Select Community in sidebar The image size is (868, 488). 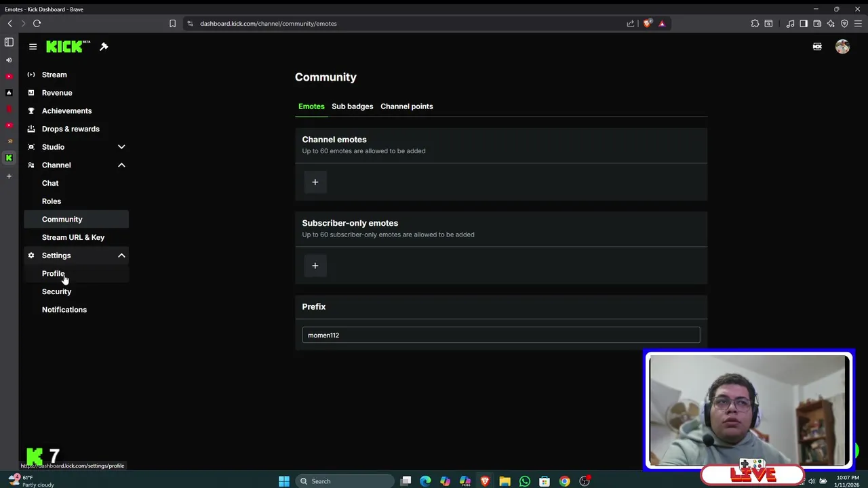tap(76, 219)
